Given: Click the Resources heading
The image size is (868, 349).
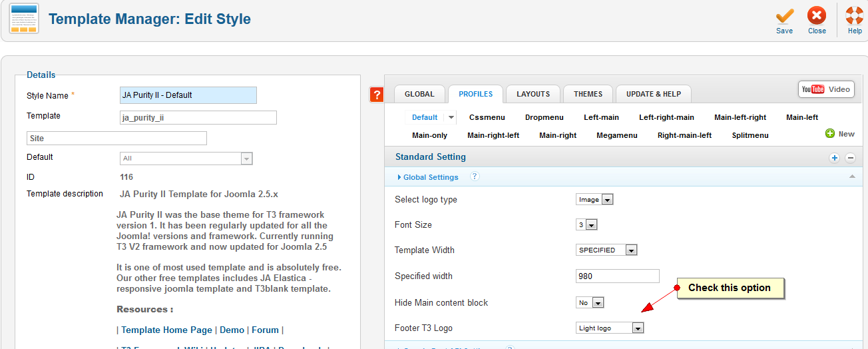Looking at the screenshot, I should pos(145,309).
